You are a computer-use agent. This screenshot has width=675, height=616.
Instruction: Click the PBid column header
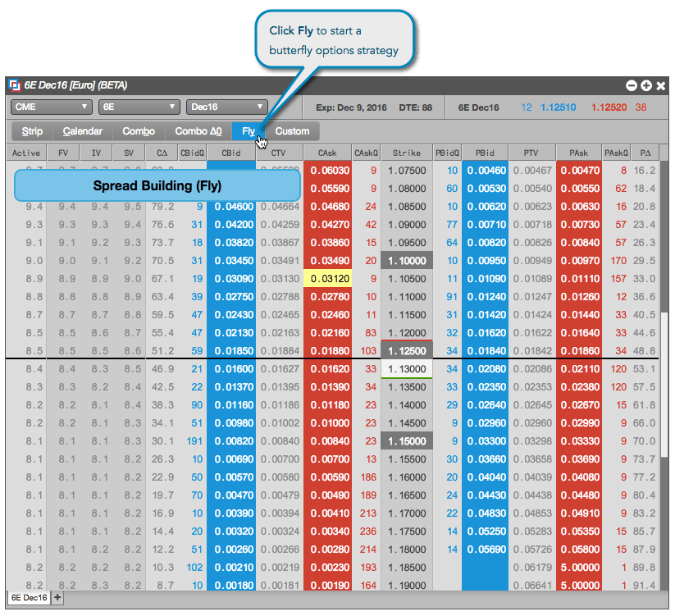[x=485, y=153]
